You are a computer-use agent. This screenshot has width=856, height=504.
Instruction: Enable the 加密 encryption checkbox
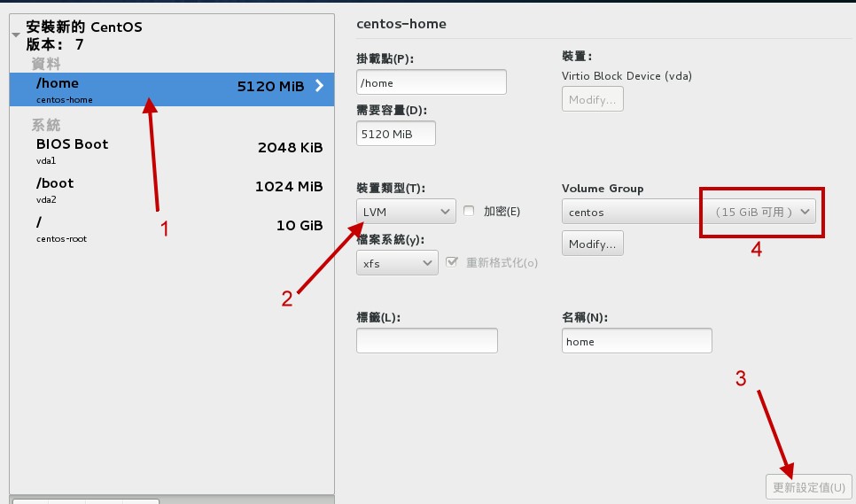click(x=470, y=212)
